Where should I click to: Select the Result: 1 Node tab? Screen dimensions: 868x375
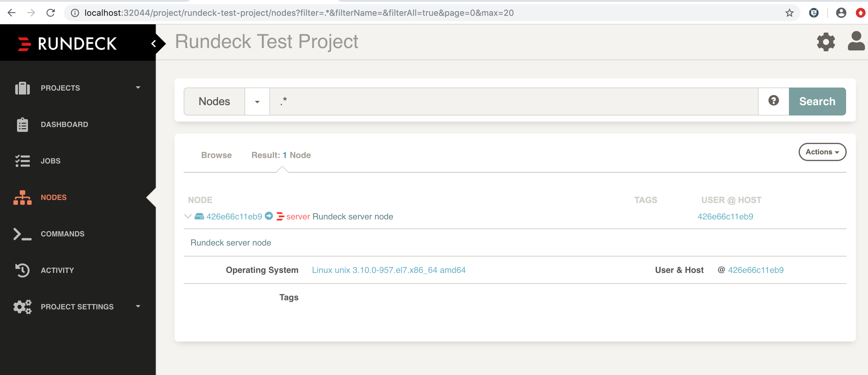(x=281, y=155)
